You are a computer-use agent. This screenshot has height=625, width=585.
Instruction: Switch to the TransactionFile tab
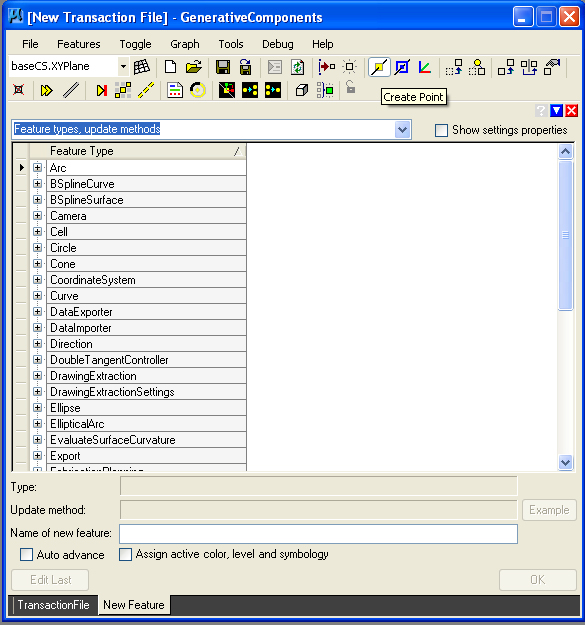53,605
